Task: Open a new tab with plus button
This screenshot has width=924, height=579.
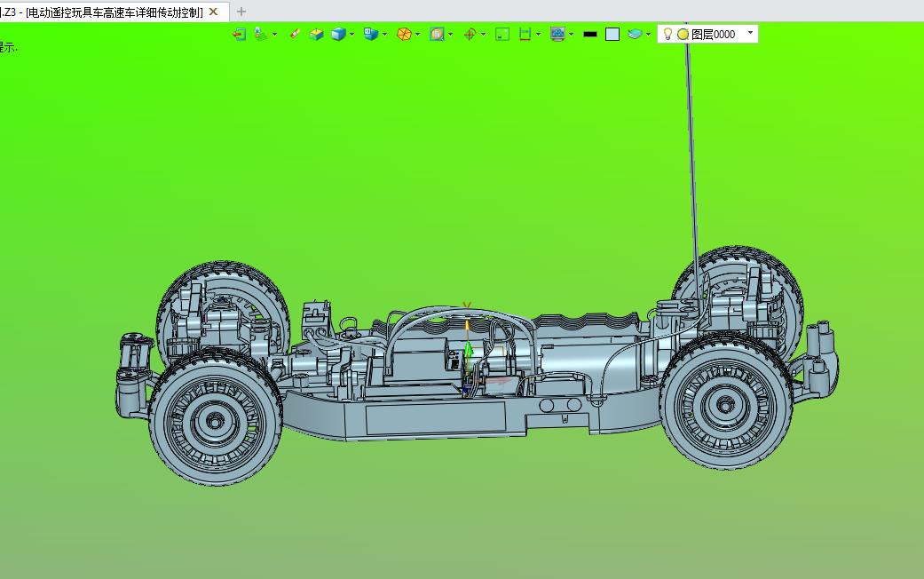Action: (241, 12)
